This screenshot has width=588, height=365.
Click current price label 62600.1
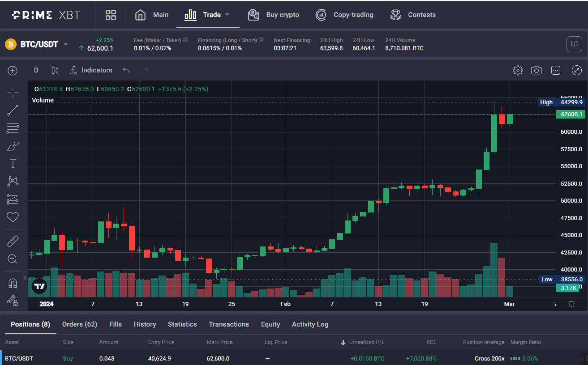coord(570,115)
